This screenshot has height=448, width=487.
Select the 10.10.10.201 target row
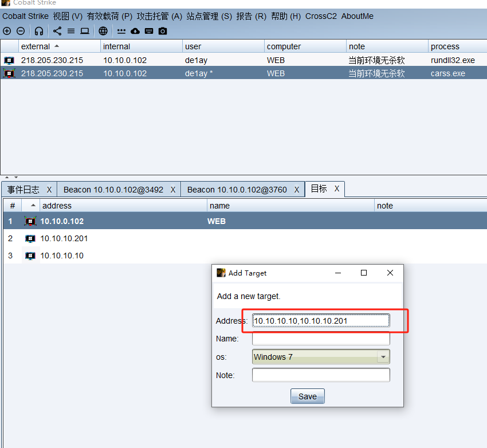pyautogui.click(x=64, y=238)
